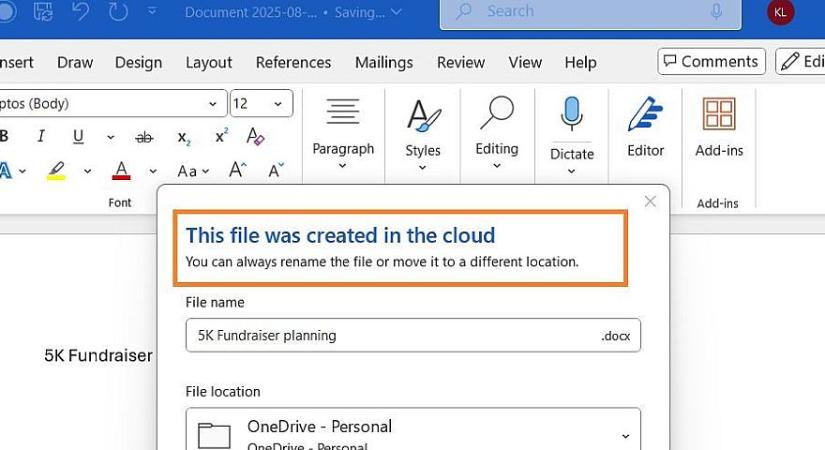Click Increase Font Size icon
The height and width of the screenshot is (450, 825).
[237, 170]
